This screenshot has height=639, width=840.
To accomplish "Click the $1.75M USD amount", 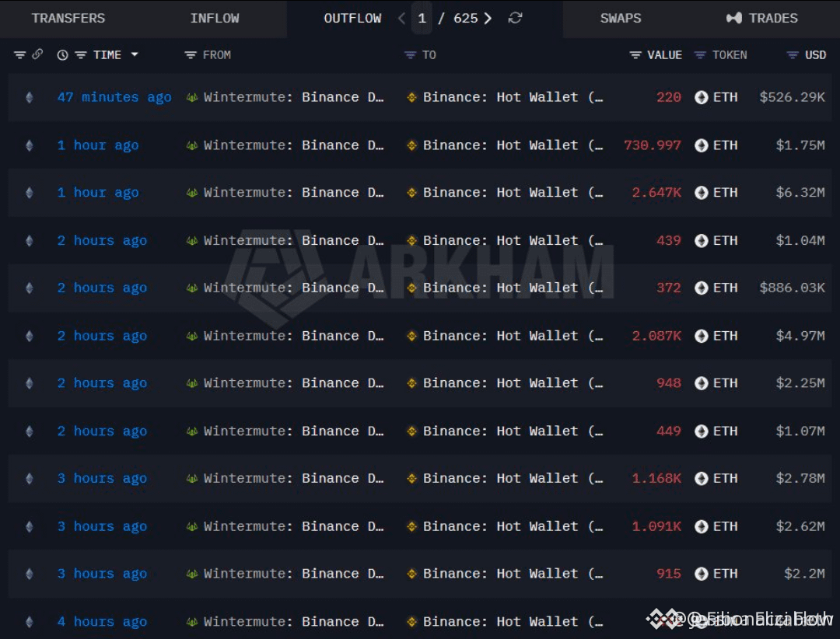I will coord(800,145).
